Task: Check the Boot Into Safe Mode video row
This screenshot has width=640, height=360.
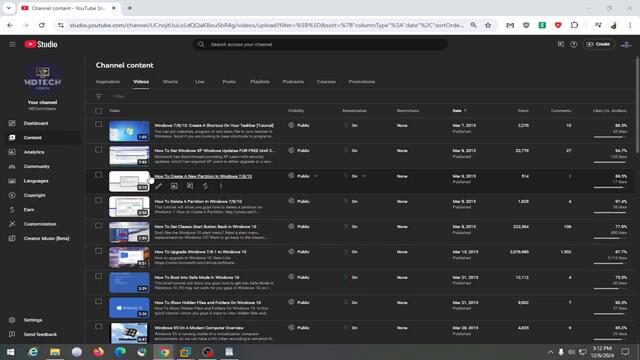Action: point(99,276)
